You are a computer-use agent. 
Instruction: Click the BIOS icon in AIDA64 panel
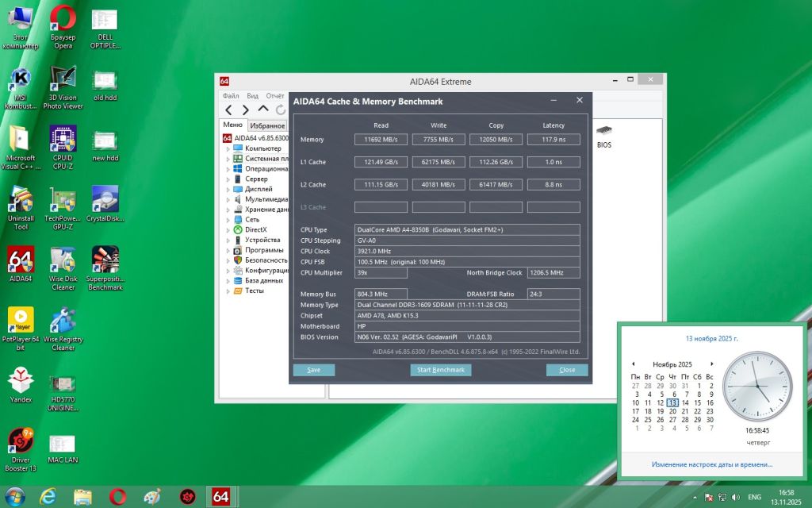pyautogui.click(x=603, y=137)
